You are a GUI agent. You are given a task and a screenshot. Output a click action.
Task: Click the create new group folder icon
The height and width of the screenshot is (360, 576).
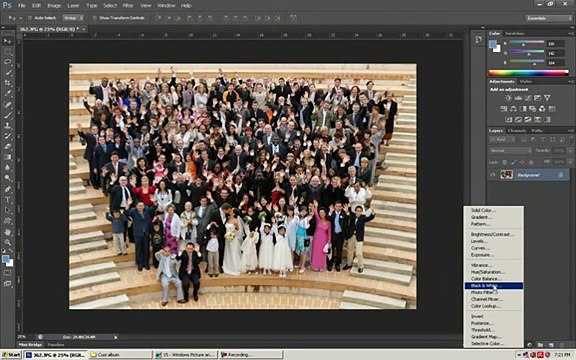tap(540, 345)
